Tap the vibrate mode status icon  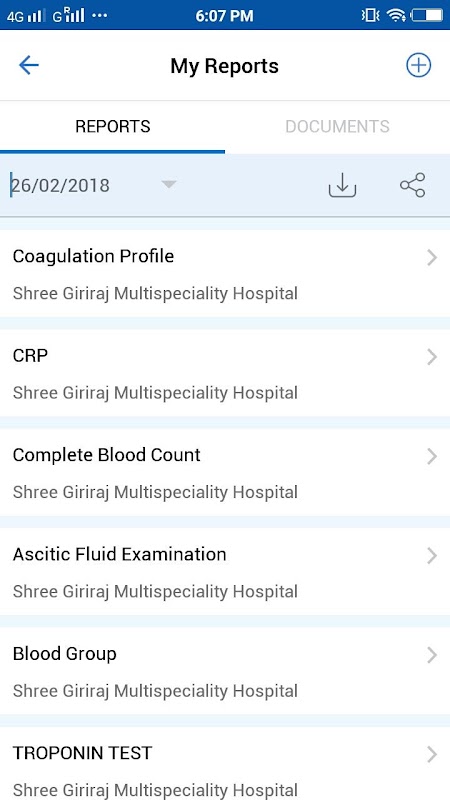[x=370, y=15]
